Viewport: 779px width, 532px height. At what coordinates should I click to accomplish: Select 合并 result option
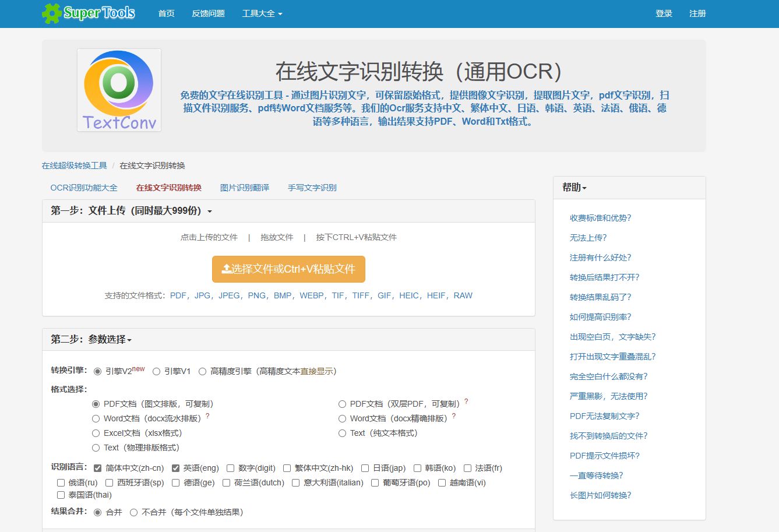[97, 512]
